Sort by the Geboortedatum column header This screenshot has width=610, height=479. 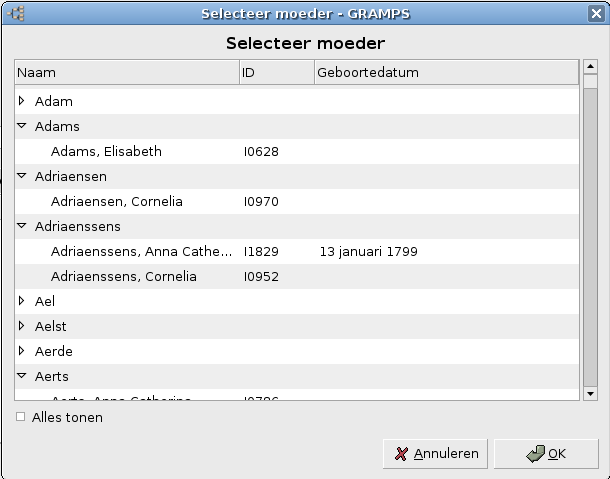click(445, 73)
